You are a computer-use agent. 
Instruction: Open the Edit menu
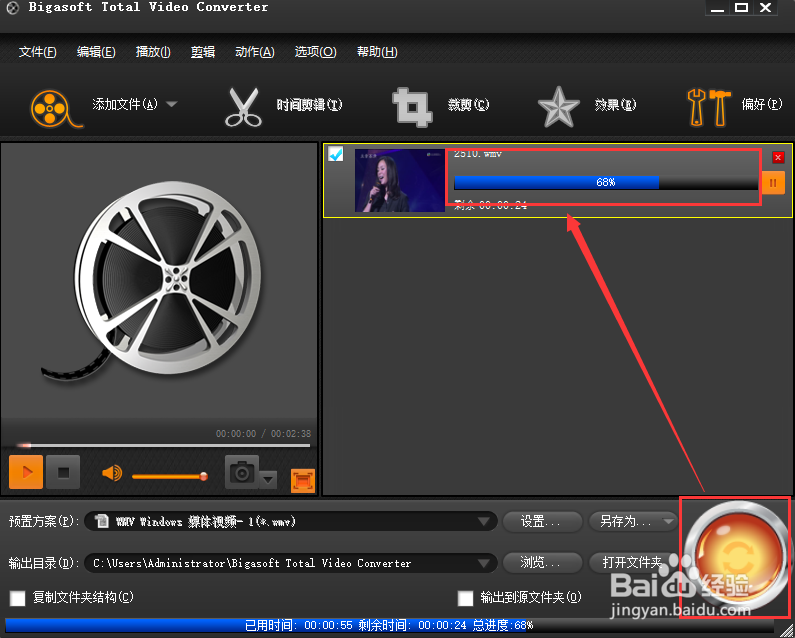[x=96, y=52]
